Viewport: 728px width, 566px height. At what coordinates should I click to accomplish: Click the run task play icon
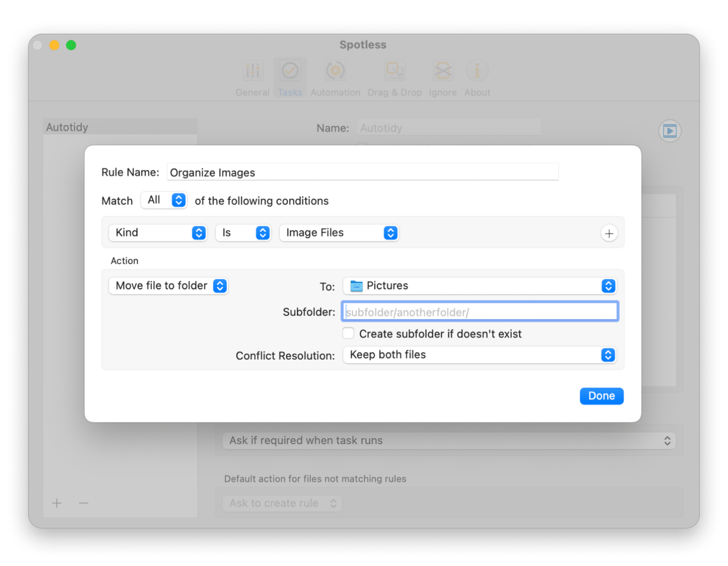pyautogui.click(x=670, y=131)
